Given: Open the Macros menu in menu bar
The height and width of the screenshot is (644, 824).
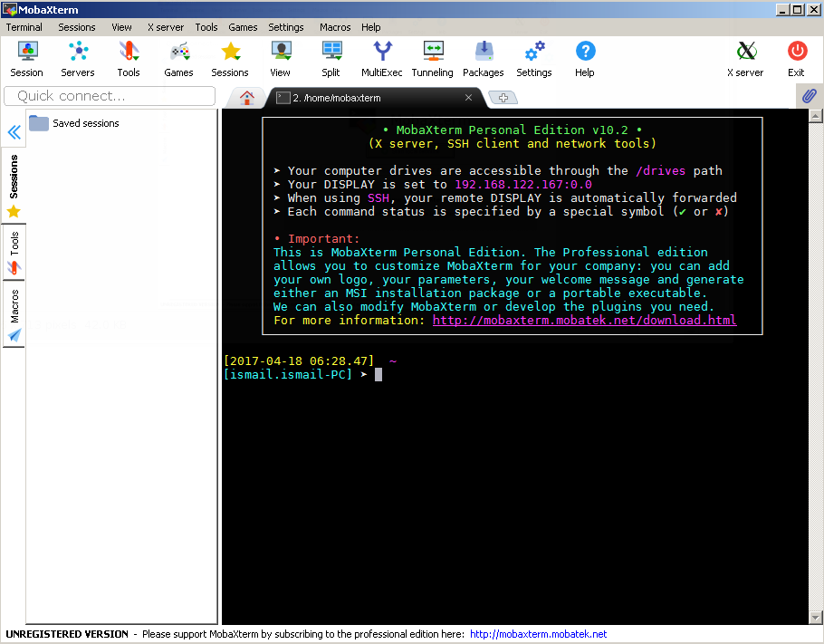Looking at the screenshot, I should click(x=335, y=27).
